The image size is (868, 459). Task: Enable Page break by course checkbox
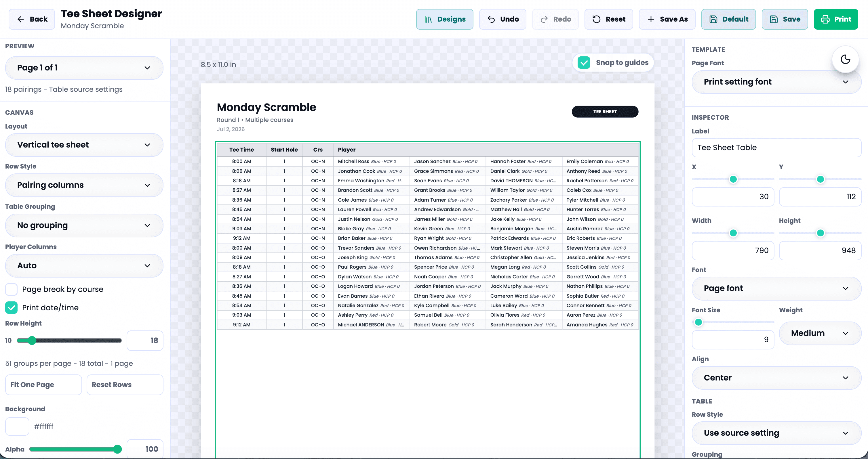point(12,289)
